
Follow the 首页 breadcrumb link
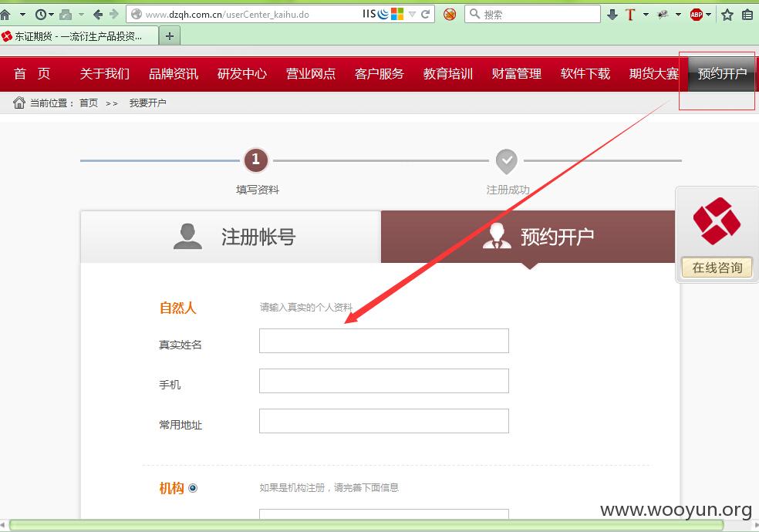89,103
